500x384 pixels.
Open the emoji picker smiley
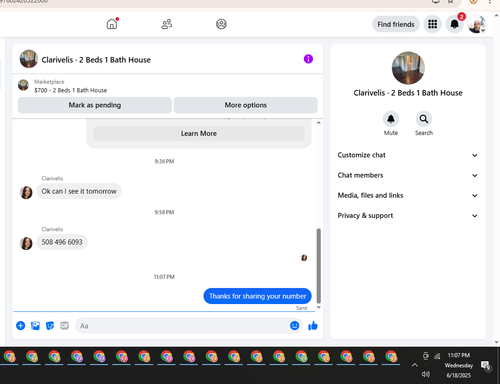coord(295,326)
